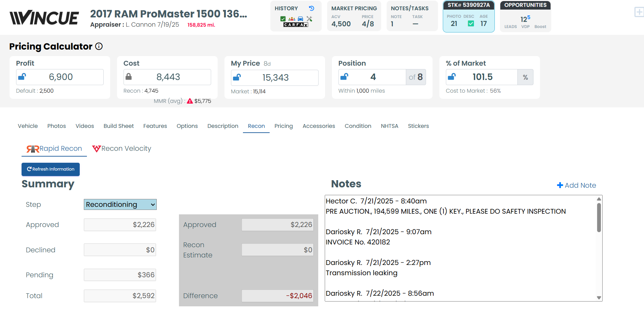Click the % of Market field 101.5

click(x=482, y=77)
